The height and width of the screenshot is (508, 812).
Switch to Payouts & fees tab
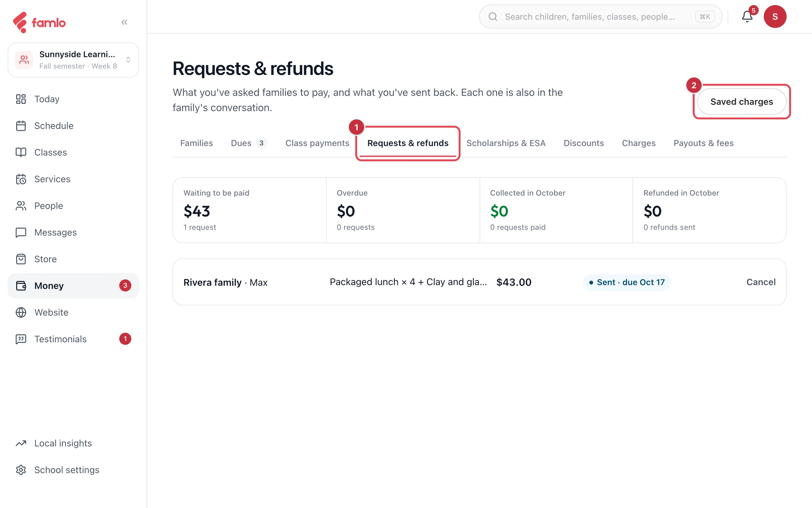tap(703, 143)
